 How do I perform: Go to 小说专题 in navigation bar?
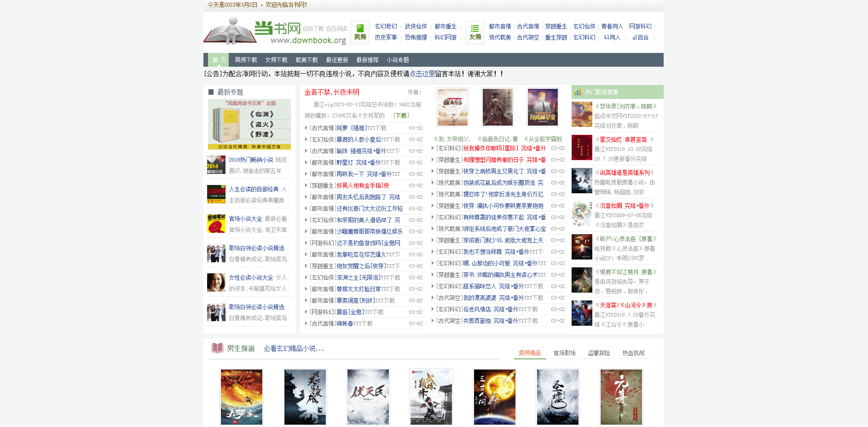point(398,60)
